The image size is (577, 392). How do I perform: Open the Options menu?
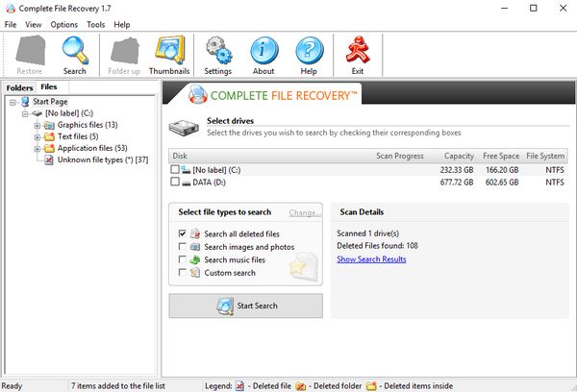64,25
